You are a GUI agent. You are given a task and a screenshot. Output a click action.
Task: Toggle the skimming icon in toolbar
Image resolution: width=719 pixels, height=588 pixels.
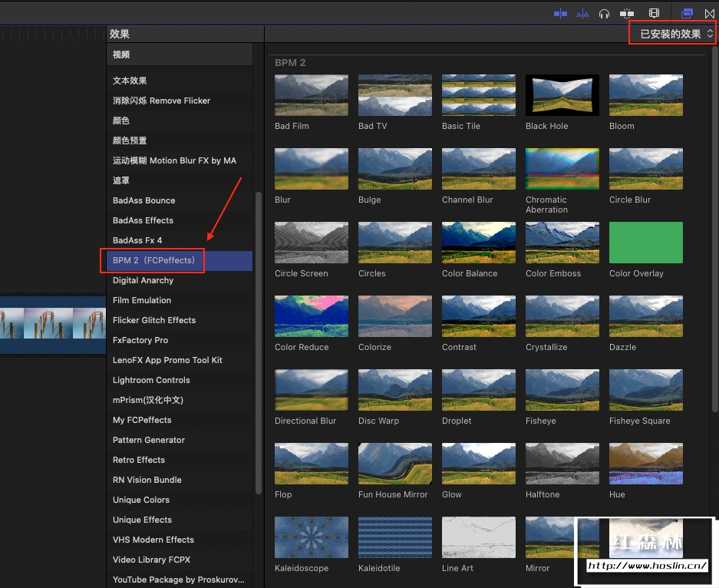pos(560,13)
